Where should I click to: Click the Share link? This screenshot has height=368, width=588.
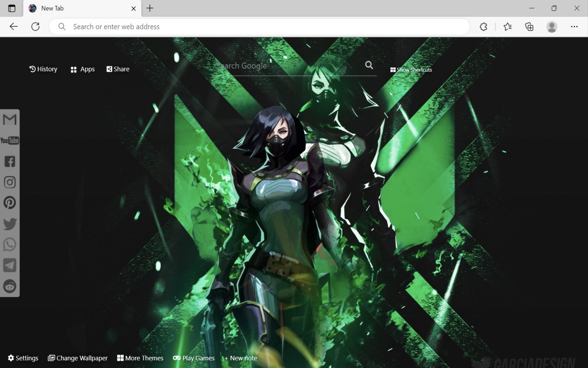point(118,69)
